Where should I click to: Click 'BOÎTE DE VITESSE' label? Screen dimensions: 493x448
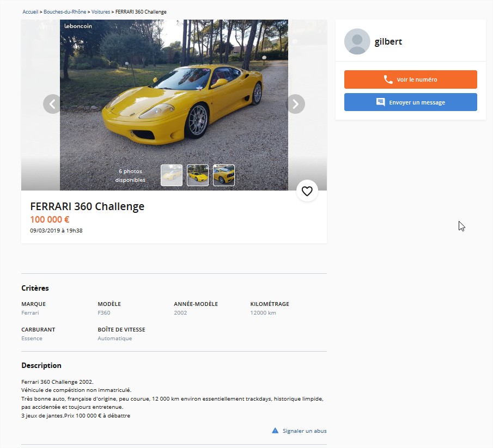click(x=121, y=329)
